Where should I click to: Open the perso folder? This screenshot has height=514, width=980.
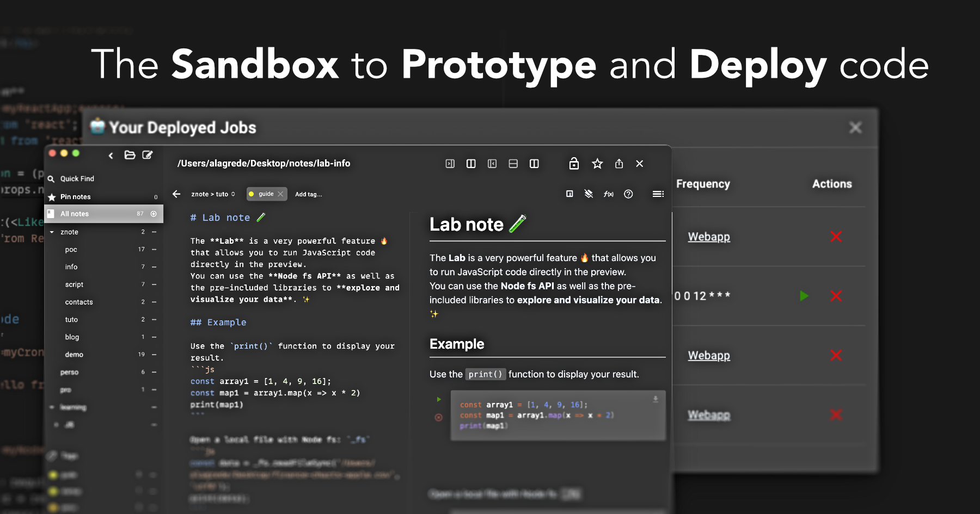click(x=69, y=373)
